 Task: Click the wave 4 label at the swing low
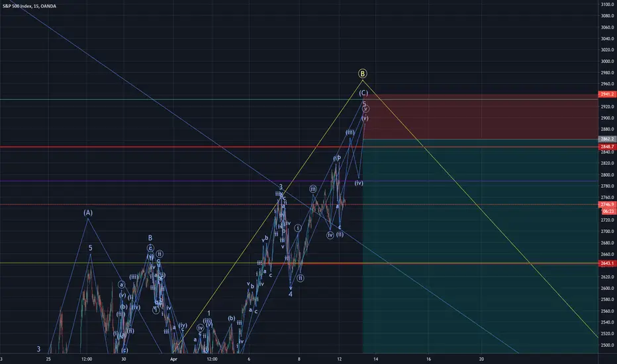click(x=291, y=294)
